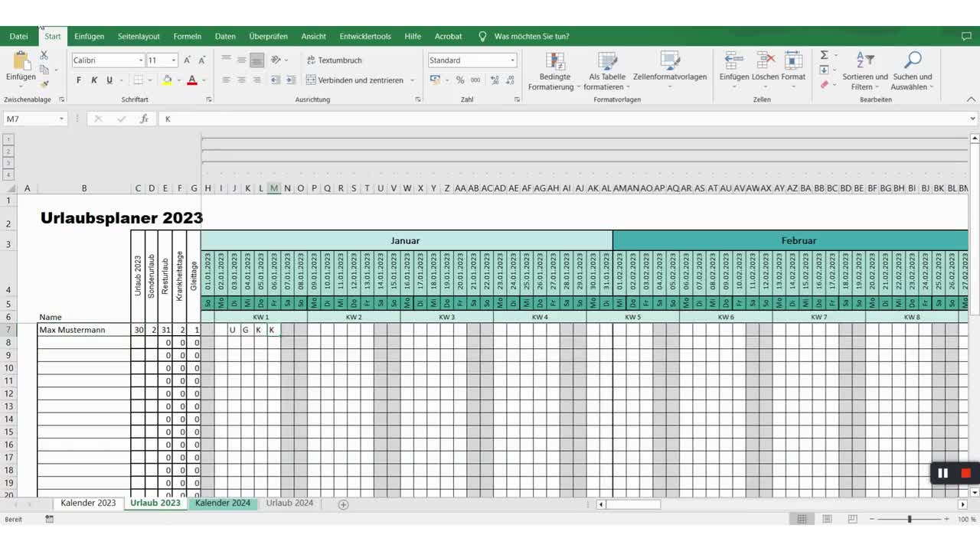Apply the yellow fill color bucket
Image resolution: width=980 pixels, height=551 pixels.
click(x=167, y=80)
